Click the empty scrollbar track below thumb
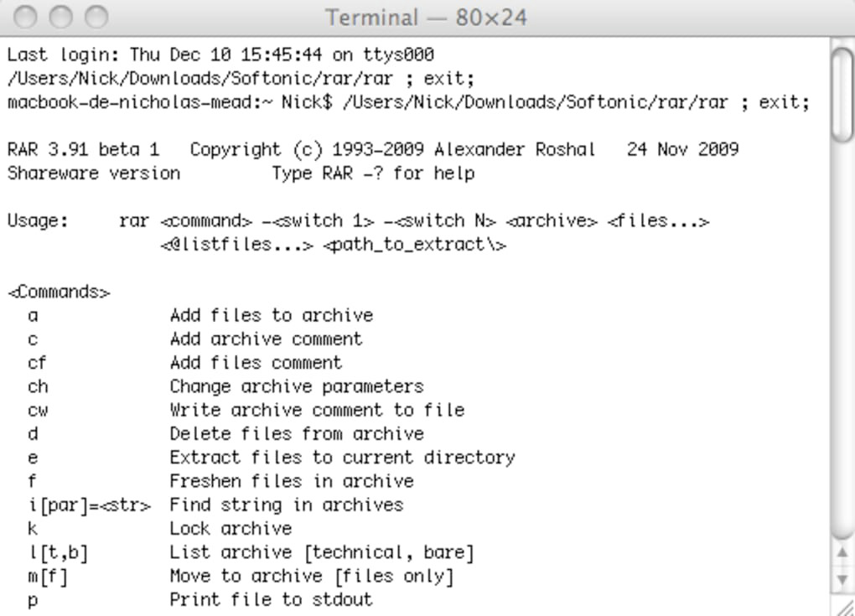 [842, 335]
